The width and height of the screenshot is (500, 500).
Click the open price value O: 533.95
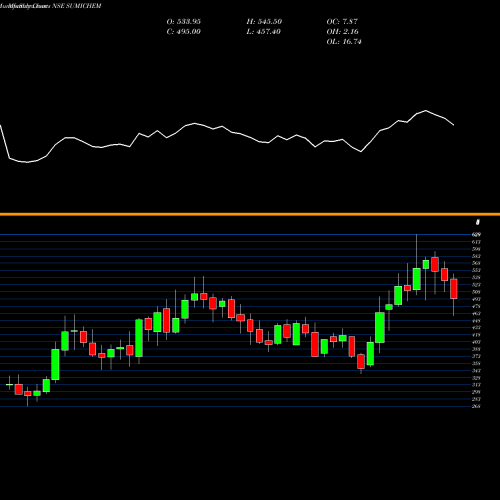tap(184, 22)
